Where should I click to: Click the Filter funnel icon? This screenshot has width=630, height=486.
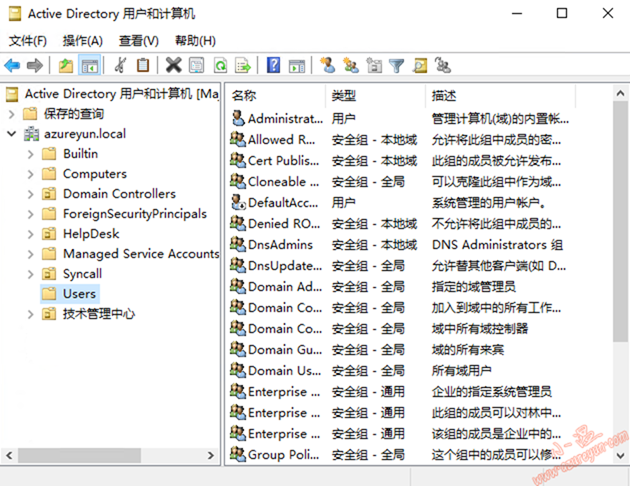click(x=397, y=65)
